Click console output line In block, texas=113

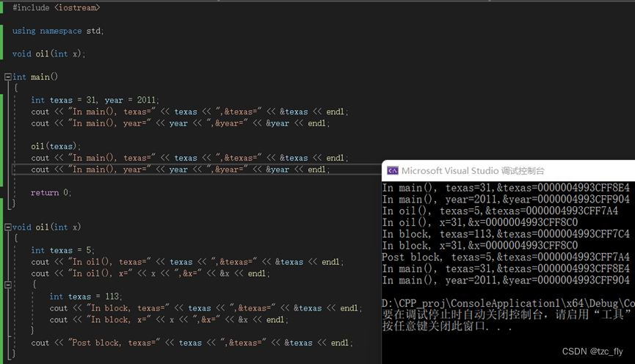(506, 234)
